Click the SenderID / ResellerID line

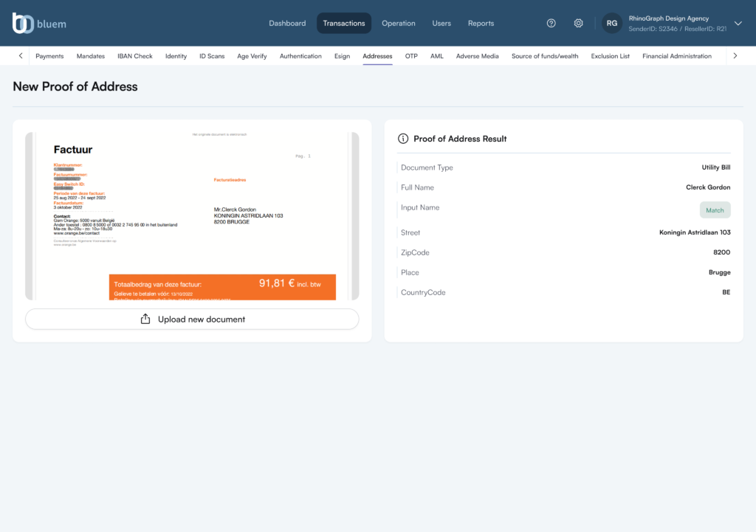click(678, 29)
